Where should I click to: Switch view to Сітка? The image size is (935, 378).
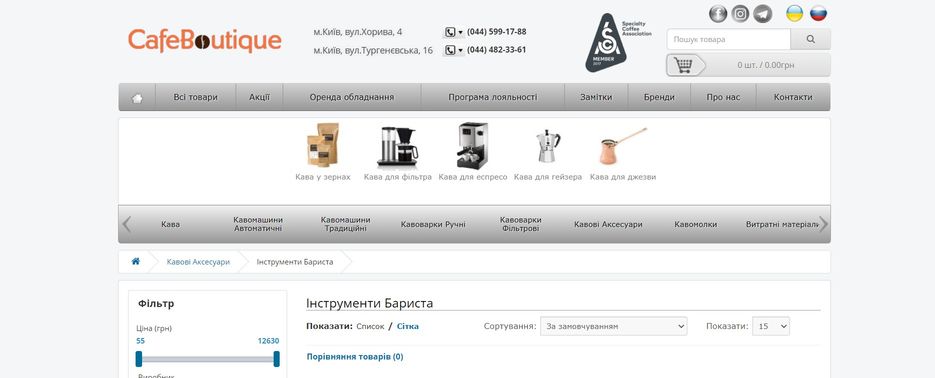coord(408,326)
